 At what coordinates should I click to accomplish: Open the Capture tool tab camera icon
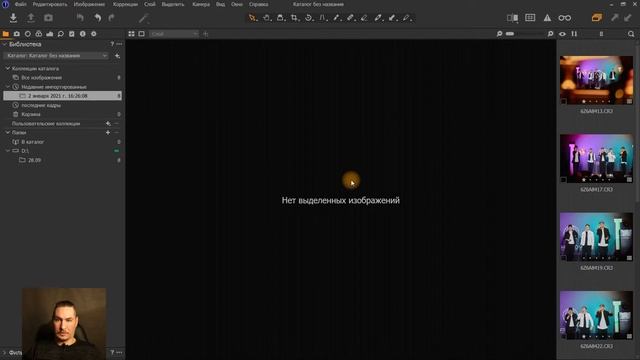17,34
